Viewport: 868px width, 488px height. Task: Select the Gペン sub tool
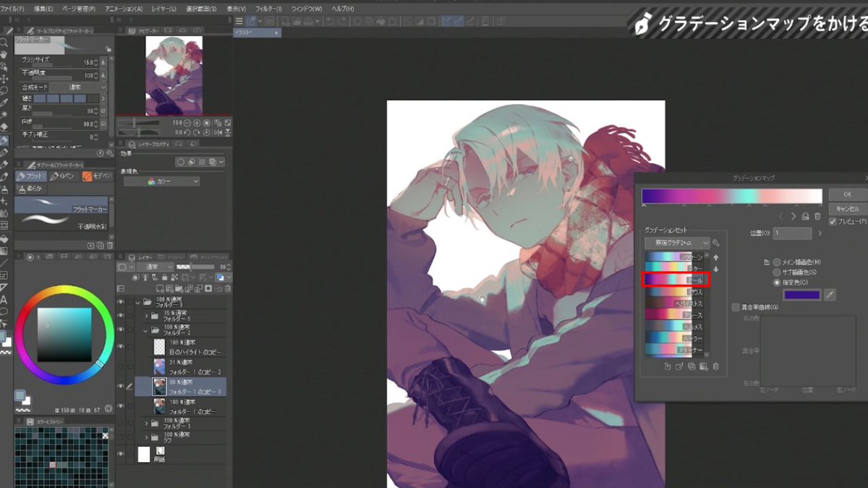click(x=64, y=176)
